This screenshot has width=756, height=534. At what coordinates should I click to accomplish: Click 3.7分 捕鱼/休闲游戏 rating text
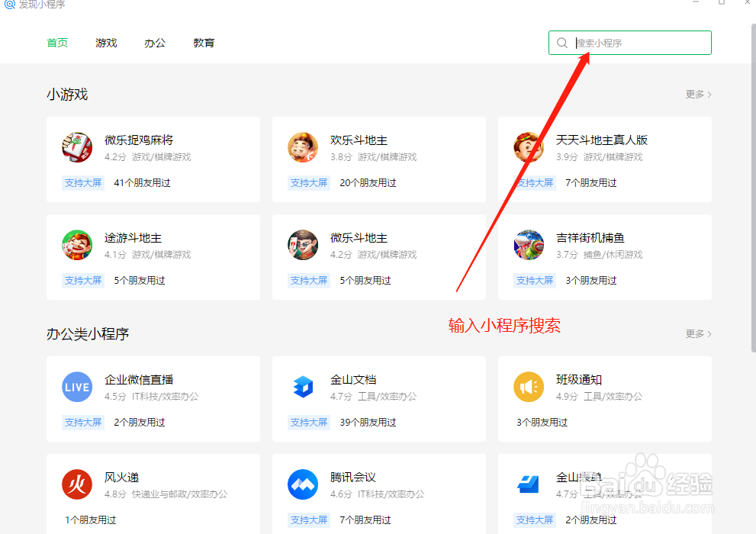click(600, 255)
